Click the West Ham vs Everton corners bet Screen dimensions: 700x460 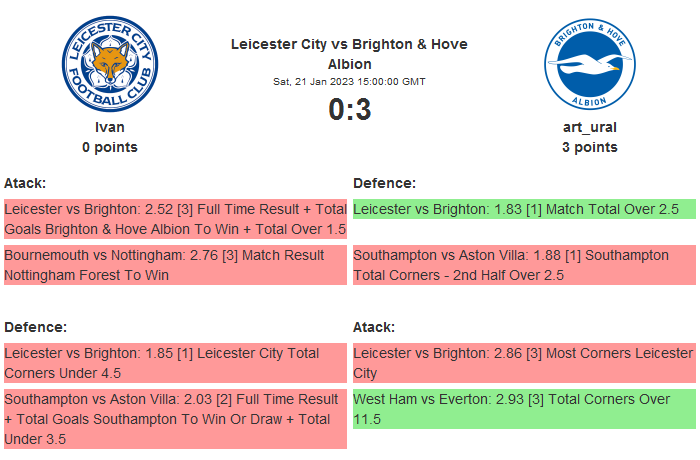coord(524,409)
